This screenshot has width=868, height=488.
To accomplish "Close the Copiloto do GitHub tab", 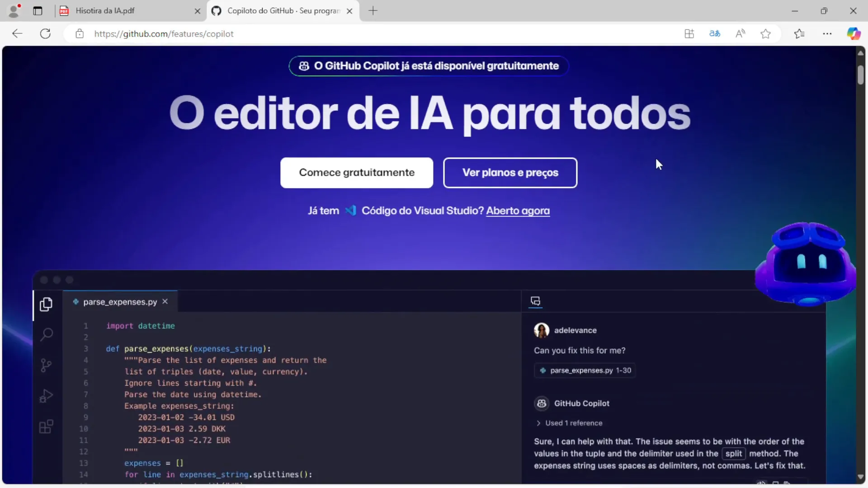I will coord(349,11).
